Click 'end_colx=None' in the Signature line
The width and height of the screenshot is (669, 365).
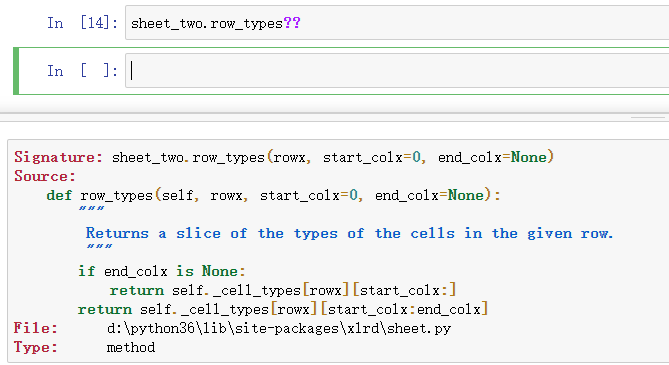492,158
